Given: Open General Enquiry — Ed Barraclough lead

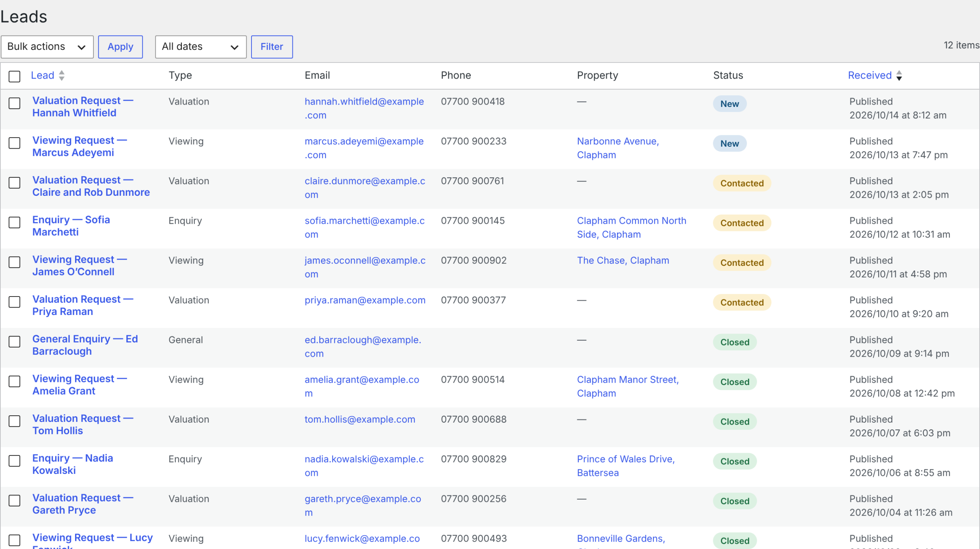Looking at the screenshot, I should [85, 345].
